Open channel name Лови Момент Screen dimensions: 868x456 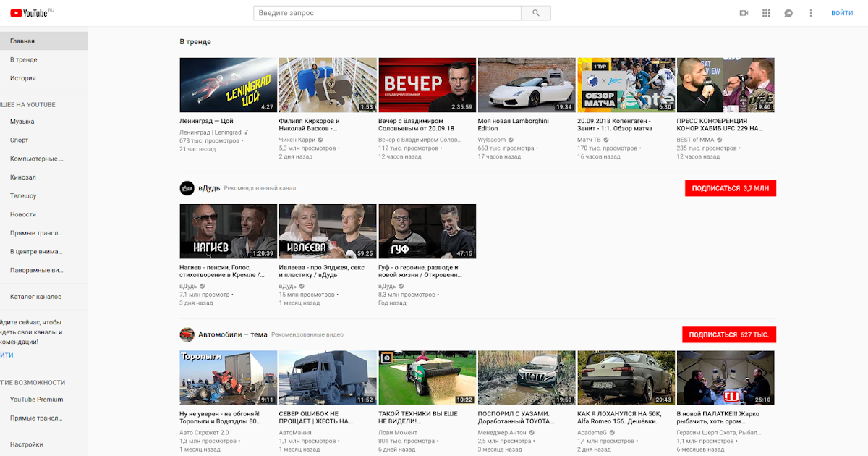tap(398, 432)
